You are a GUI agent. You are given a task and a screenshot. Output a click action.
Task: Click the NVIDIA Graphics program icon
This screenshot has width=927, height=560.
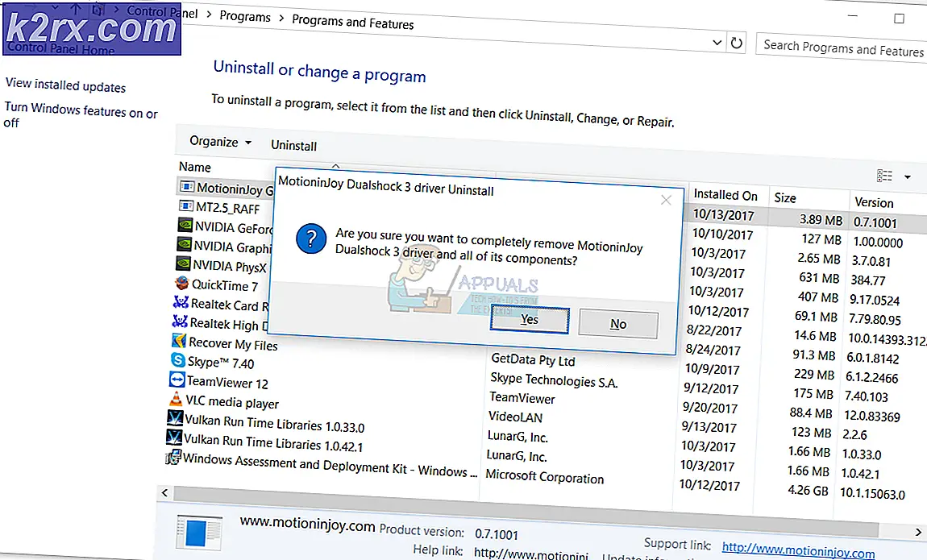[x=184, y=244]
